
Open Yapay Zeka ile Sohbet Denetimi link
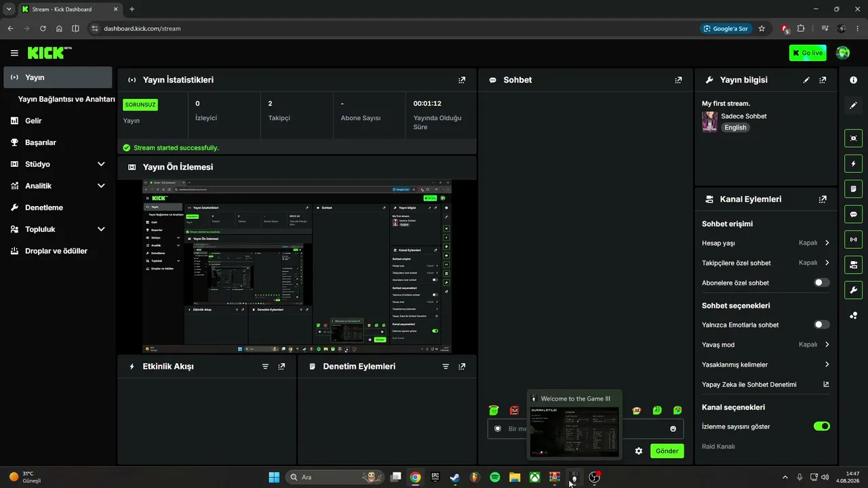coord(766,384)
